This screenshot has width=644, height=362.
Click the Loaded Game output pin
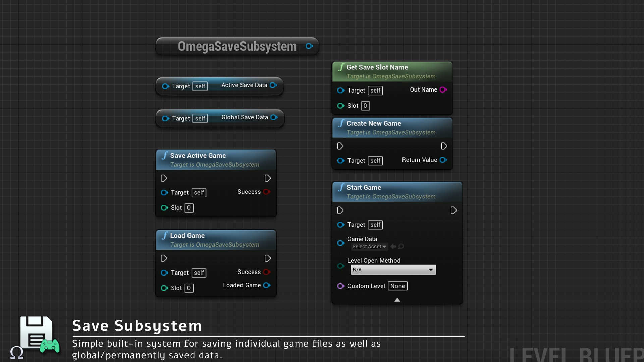[x=267, y=285]
